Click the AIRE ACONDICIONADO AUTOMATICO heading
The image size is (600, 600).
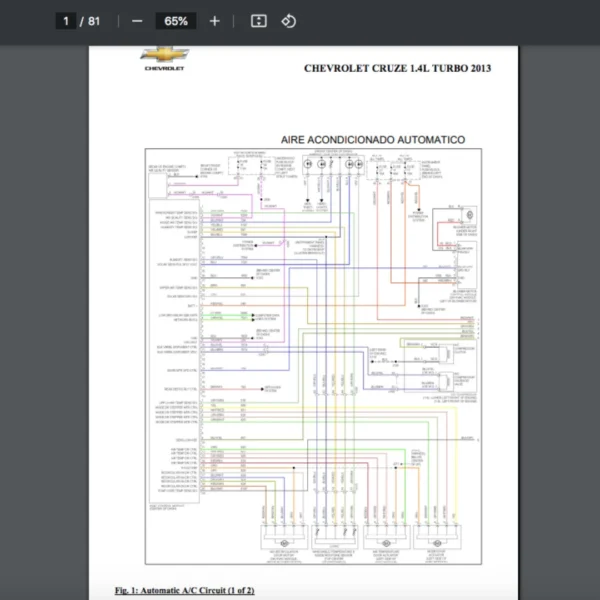(371, 140)
